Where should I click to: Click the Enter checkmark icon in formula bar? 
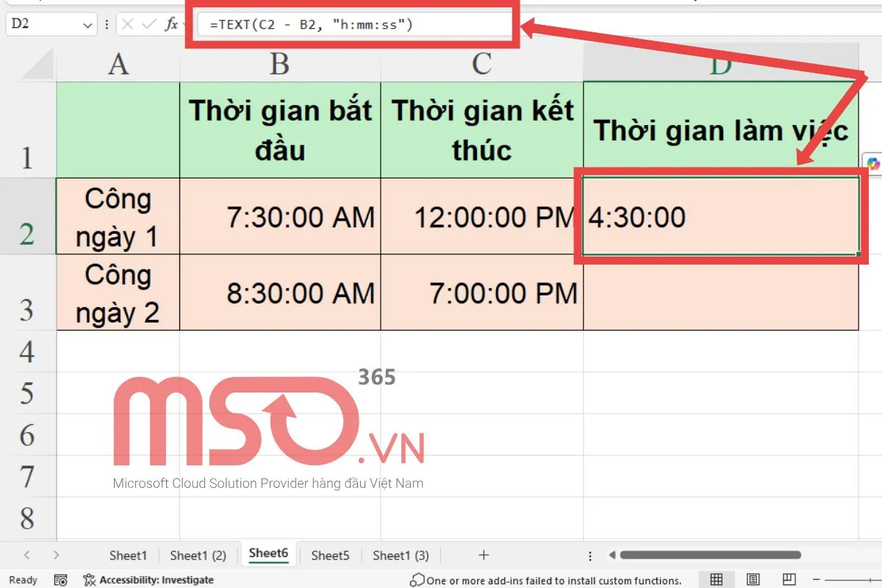click(x=148, y=24)
